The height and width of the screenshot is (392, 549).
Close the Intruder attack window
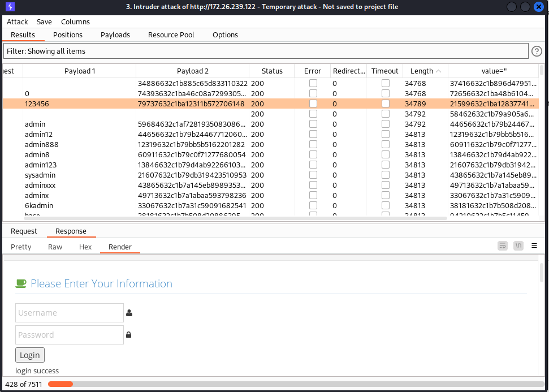(x=538, y=7)
